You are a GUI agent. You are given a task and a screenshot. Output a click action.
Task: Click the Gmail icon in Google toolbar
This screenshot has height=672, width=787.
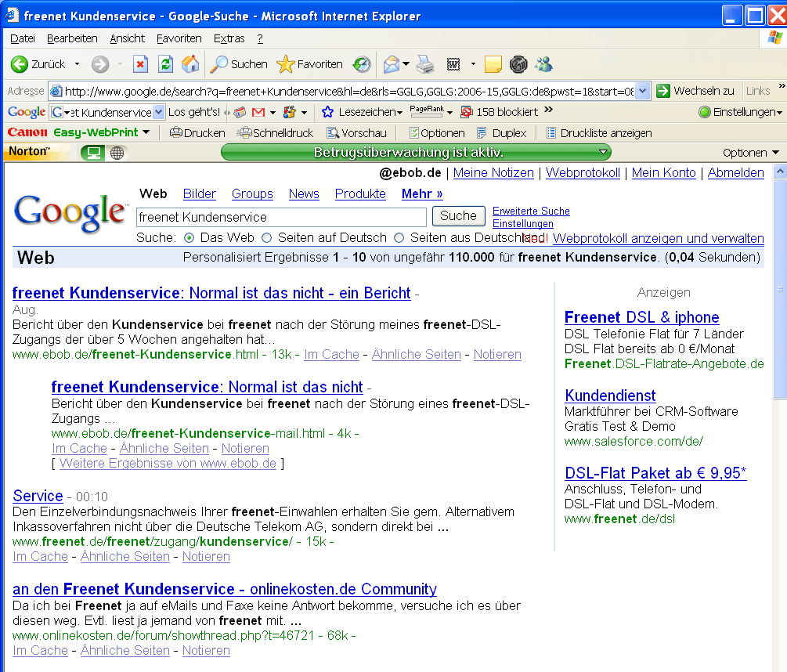tap(258, 112)
